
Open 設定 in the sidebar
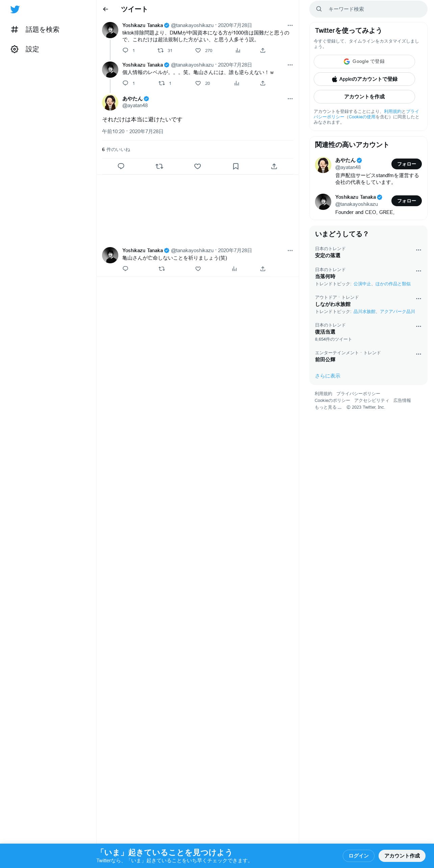pyautogui.click(x=25, y=49)
